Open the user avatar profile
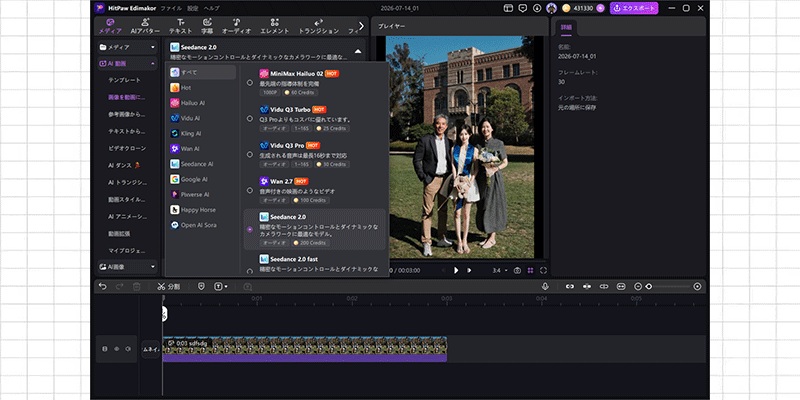The image size is (800, 400). coord(551,8)
